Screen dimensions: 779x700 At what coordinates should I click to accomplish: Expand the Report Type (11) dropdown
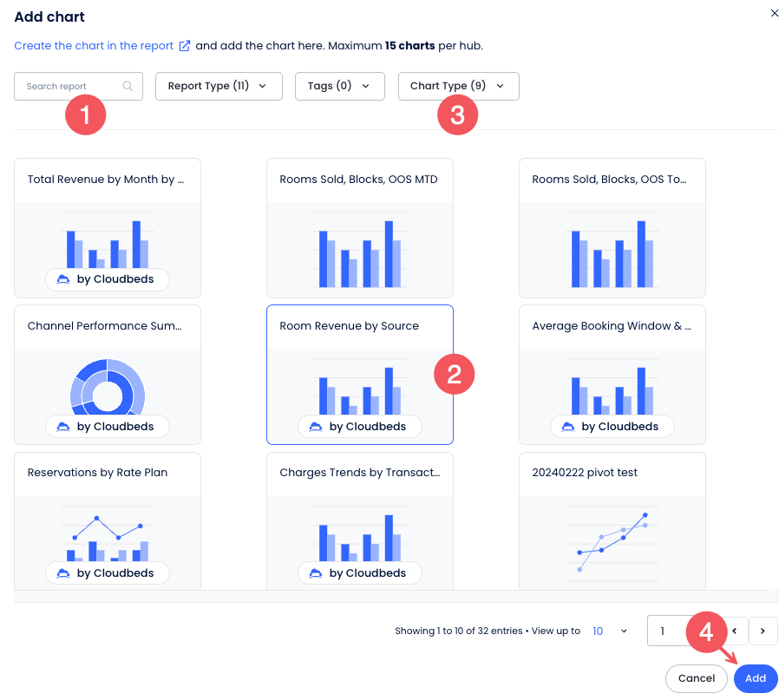[x=219, y=86]
